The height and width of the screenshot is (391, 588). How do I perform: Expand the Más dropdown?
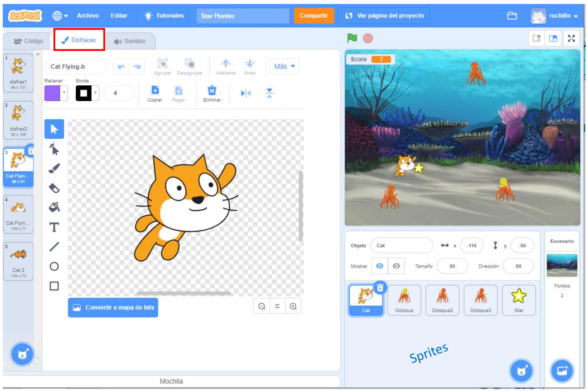284,66
